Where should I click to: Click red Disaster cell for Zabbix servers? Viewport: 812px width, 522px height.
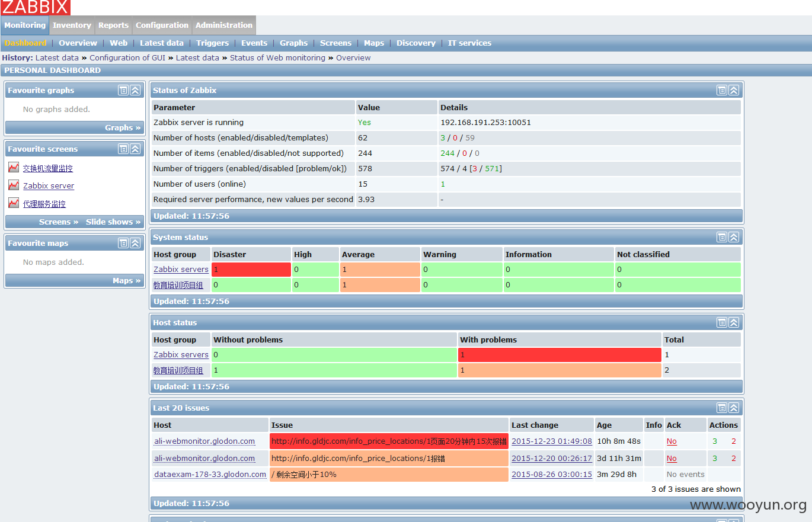tap(251, 270)
